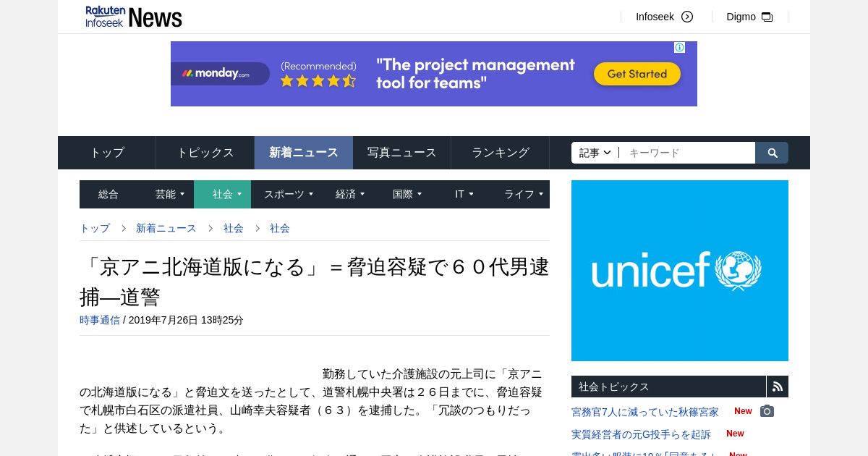Click the date 2019年7月26日 13時25分

click(186, 320)
